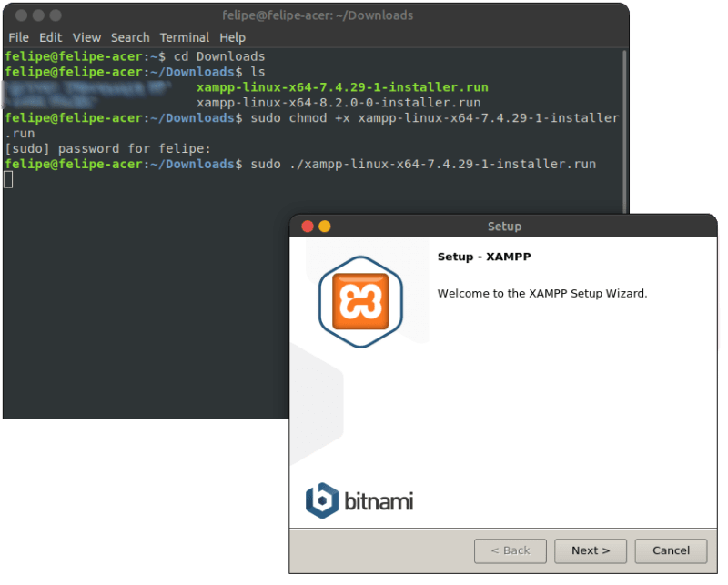Click the Next > button in the Setup wizard
This screenshot has height=585, width=728.
coord(591,550)
